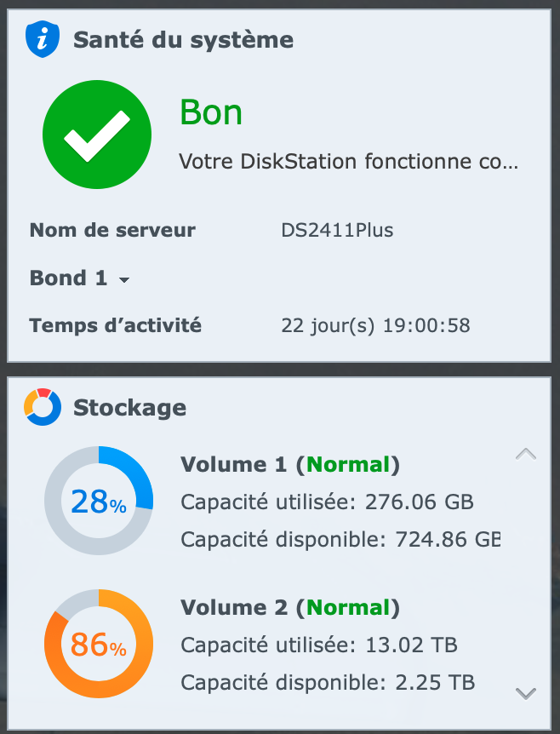560x734 pixels.
Task: Open the Stockage widget title
Action: [129, 407]
